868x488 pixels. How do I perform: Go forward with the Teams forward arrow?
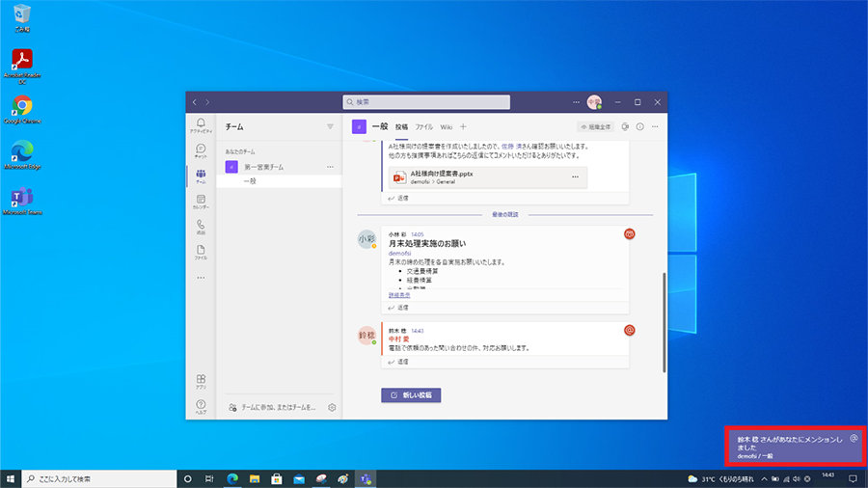pos(207,102)
